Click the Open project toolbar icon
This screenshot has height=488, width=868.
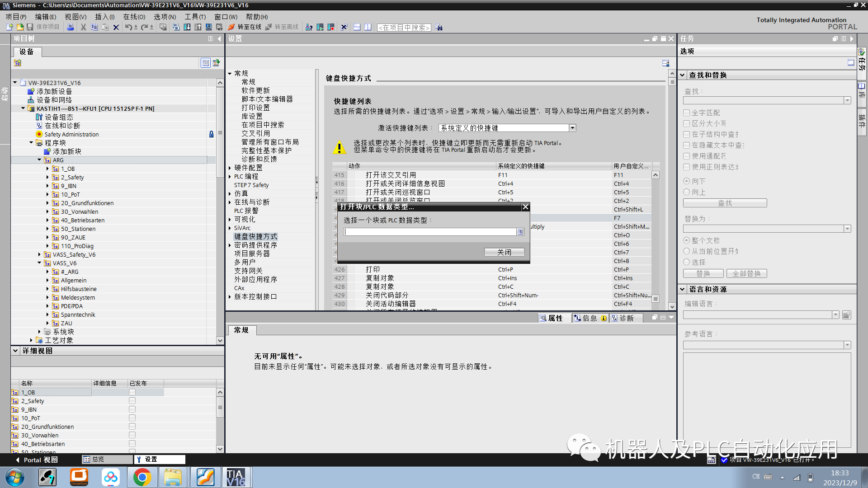(x=20, y=27)
